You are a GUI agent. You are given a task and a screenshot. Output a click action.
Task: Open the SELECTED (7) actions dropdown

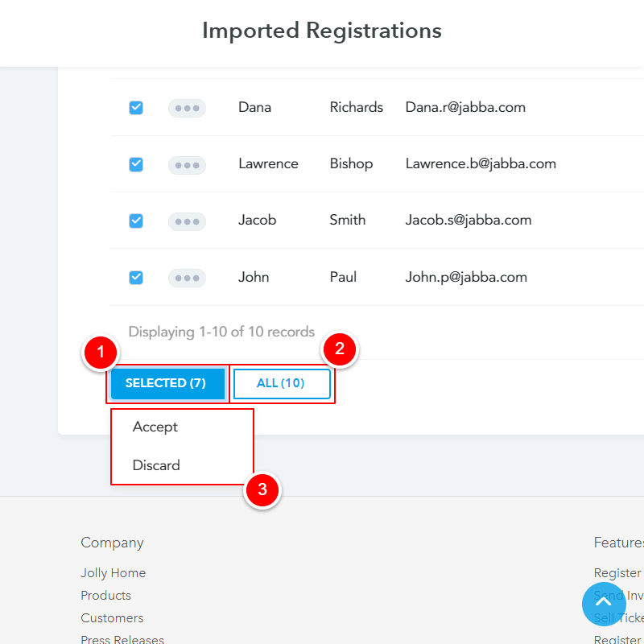click(x=167, y=383)
